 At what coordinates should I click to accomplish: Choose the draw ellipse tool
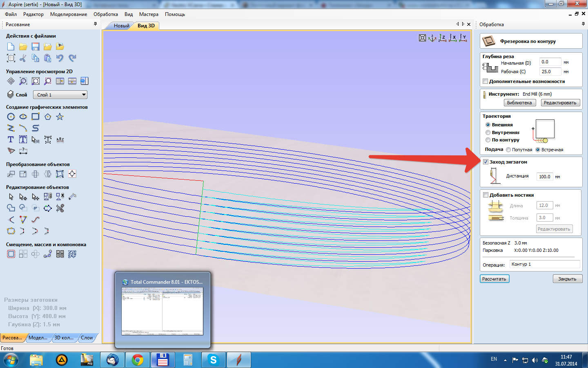[x=23, y=117]
